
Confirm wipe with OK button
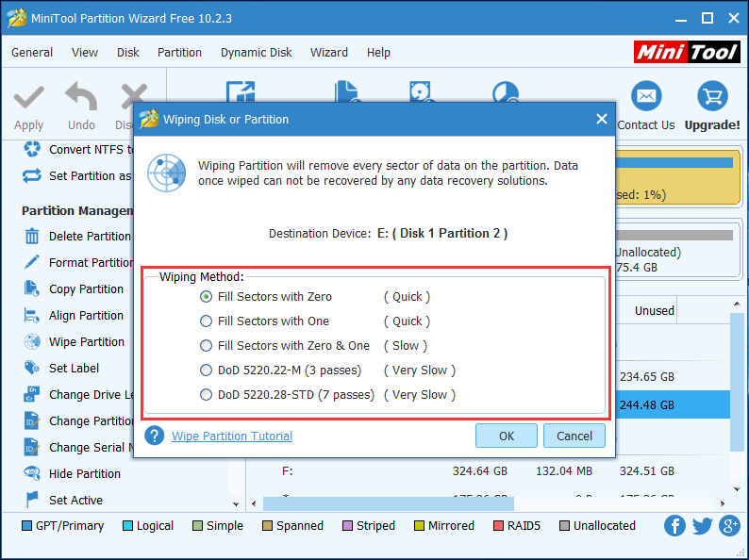(507, 436)
